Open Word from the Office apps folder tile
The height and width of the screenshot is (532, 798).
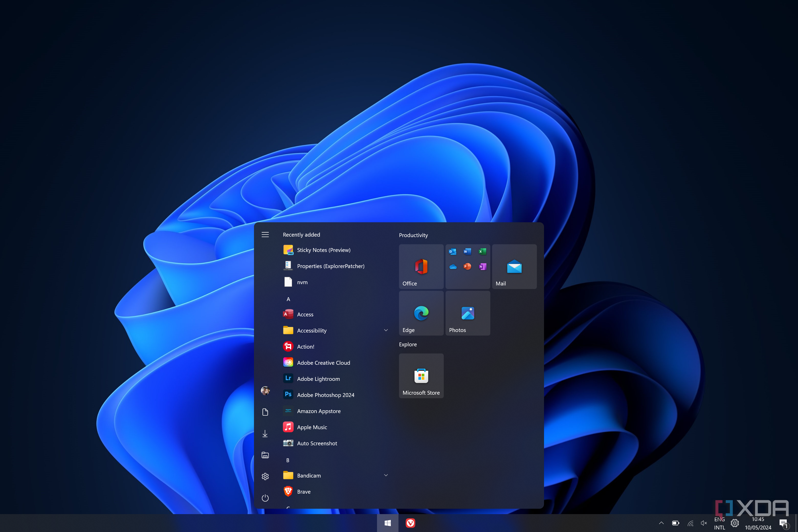point(468,252)
